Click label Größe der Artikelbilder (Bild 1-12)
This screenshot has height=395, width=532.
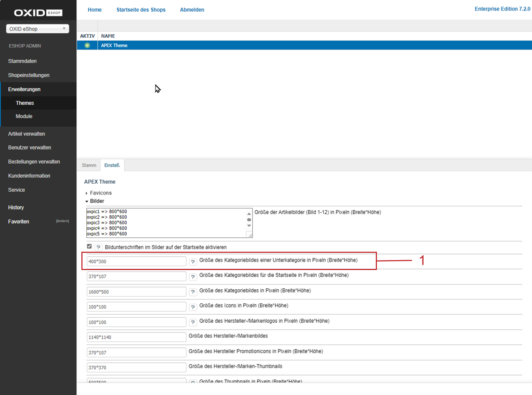pyautogui.click(x=318, y=212)
